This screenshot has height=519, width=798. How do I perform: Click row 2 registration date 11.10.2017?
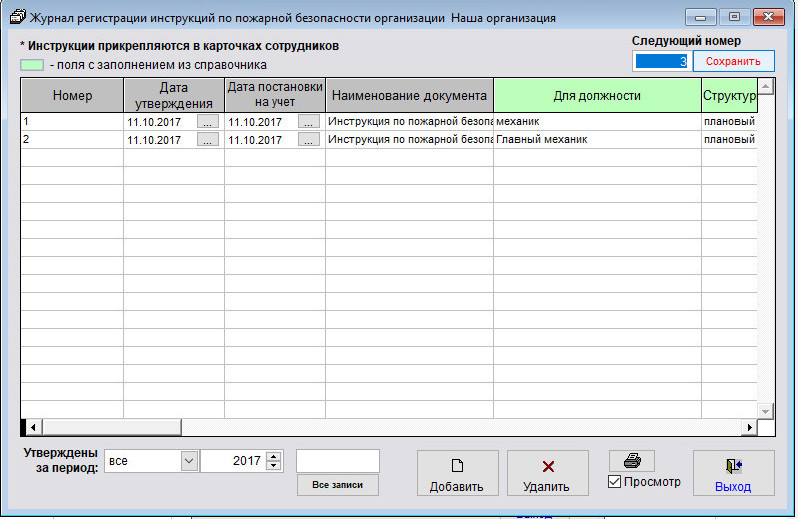[x=255, y=140]
